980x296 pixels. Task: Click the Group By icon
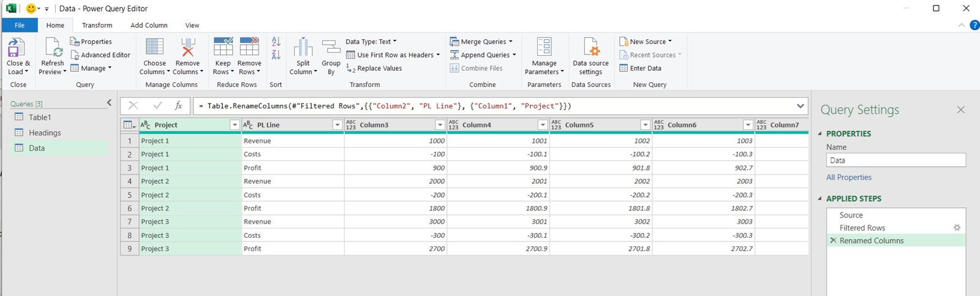click(x=331, y=48)
